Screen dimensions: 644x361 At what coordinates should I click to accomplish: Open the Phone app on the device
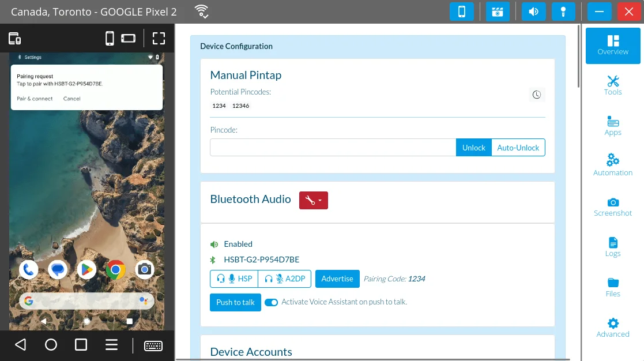pos(28,269)
